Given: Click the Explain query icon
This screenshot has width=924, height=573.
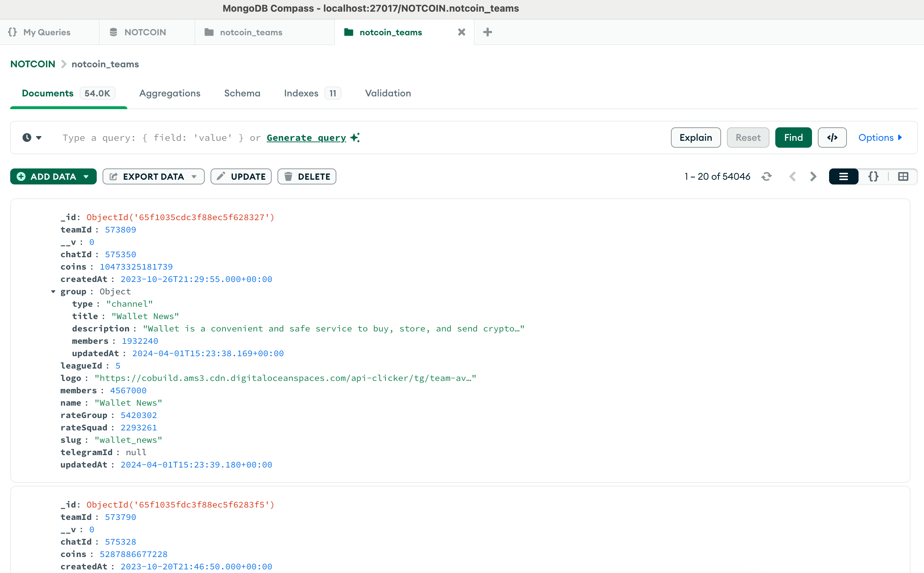Looking at the screenshot, I should click(x=695, y=137).
